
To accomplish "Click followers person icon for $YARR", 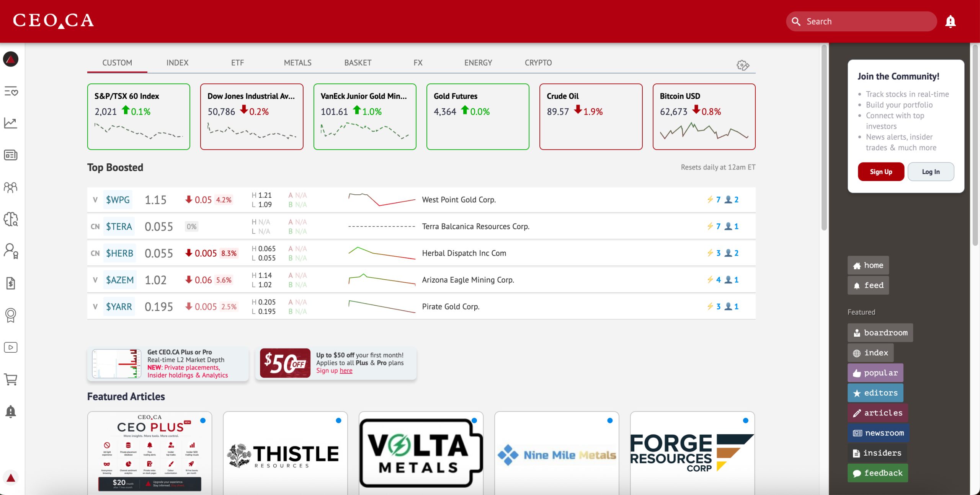I will pos(728,306).
